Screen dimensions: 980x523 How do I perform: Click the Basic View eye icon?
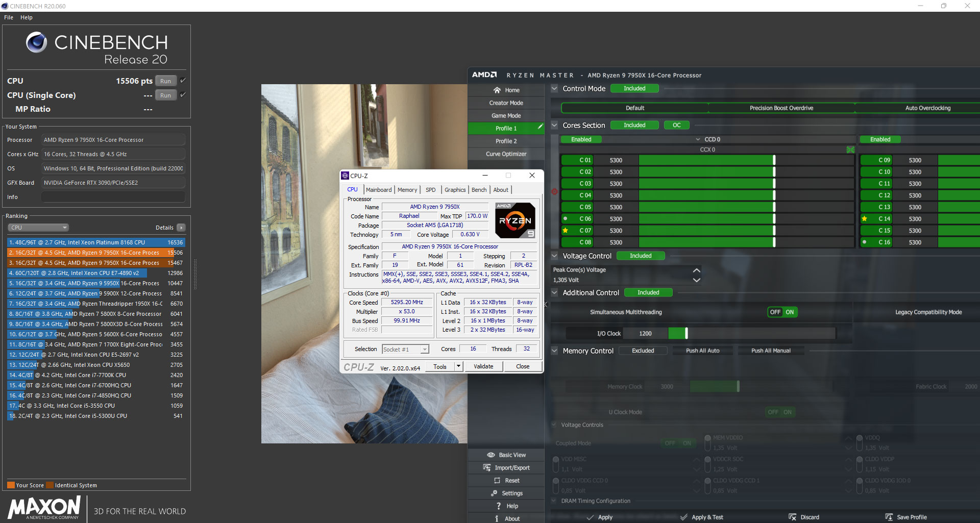click(491, 455)
